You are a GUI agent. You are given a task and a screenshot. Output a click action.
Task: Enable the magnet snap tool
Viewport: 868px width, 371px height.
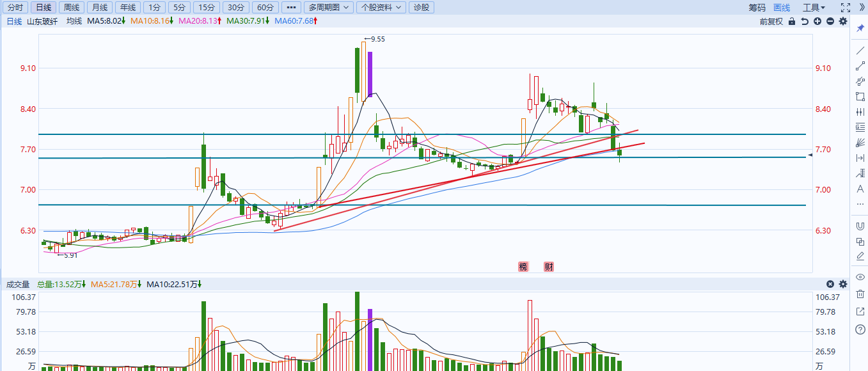click(x=860, y=226)
